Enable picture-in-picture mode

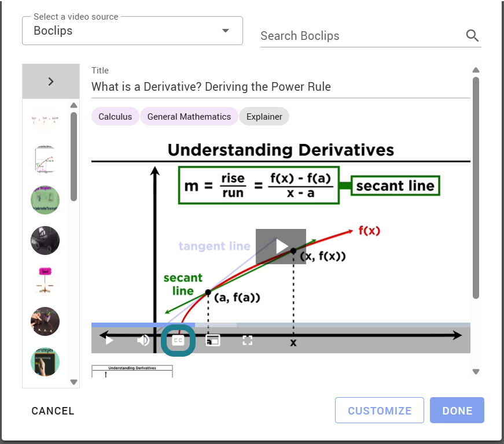[213, 341]
